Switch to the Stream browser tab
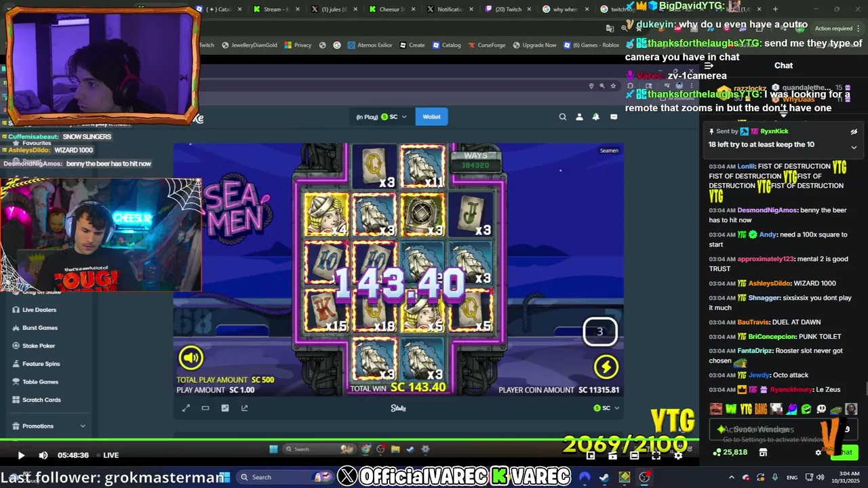Viewport: 868px width, 488px height. [277, 9]
